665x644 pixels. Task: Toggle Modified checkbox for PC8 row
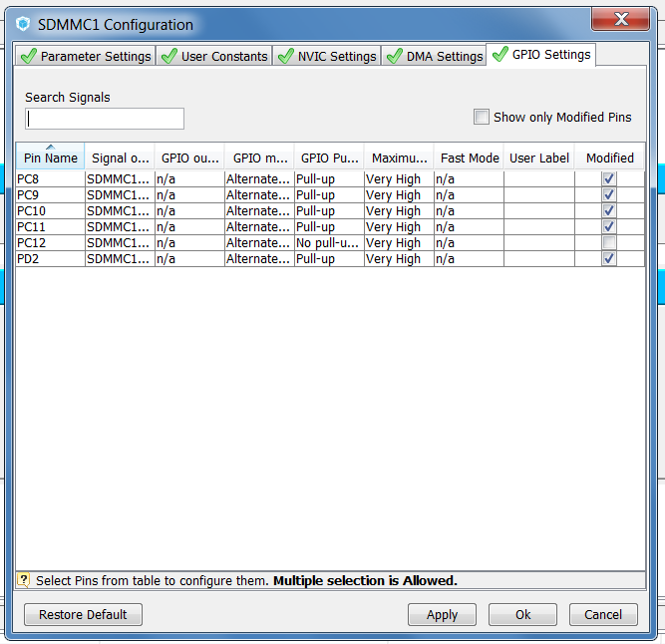609,178
